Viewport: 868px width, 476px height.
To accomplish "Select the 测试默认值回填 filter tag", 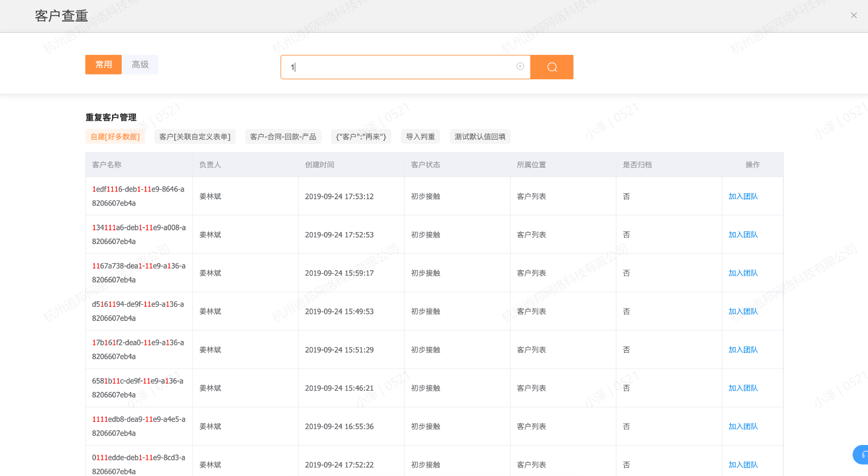I will [480, 137].
